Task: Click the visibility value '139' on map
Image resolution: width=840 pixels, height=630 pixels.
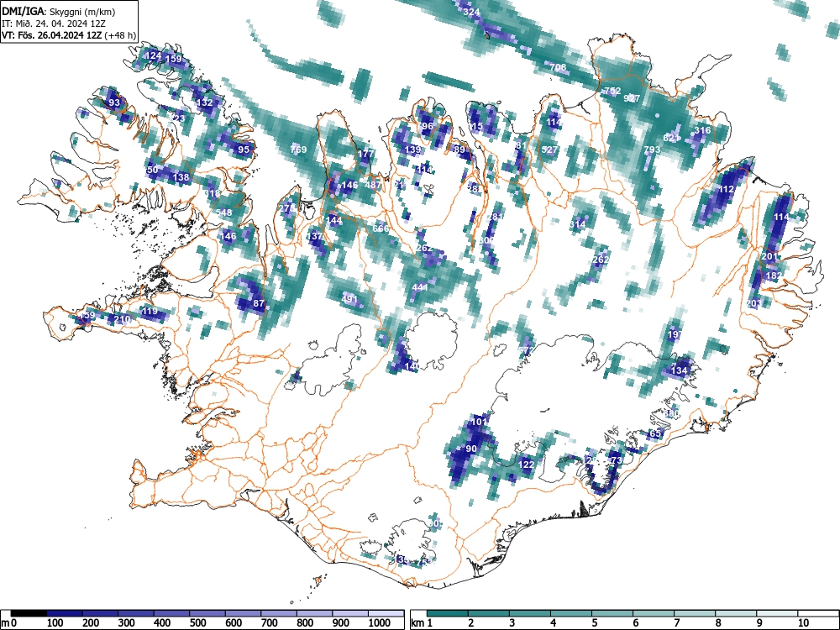Action: pos(412,150)
